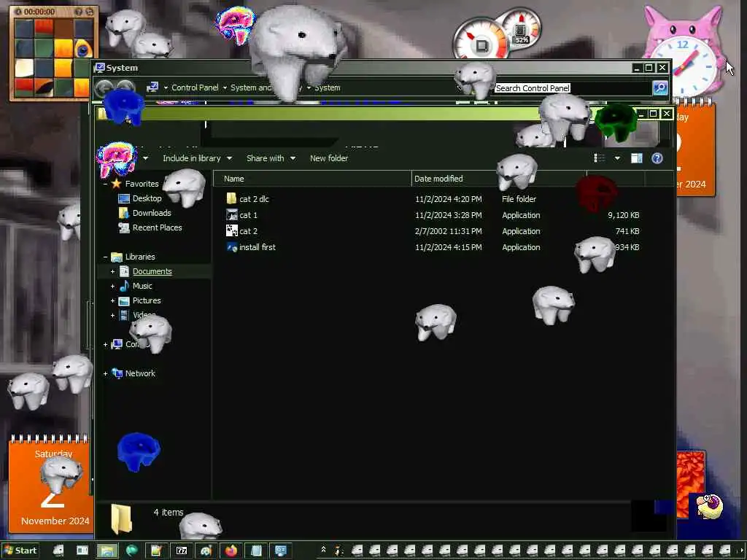Open Recent Places under Favorites

[158, 227]
